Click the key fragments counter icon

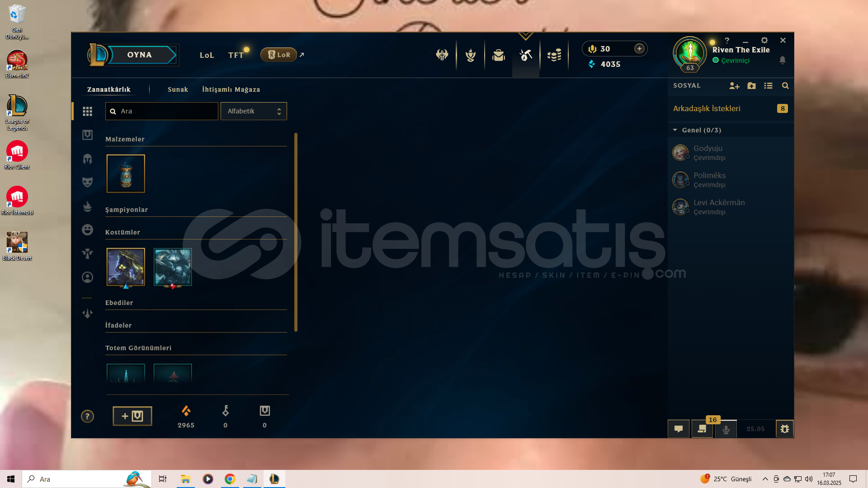[225, 411]
